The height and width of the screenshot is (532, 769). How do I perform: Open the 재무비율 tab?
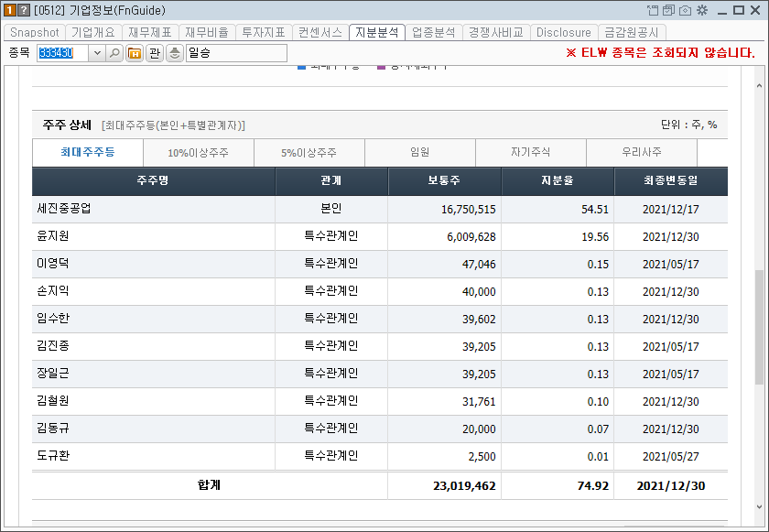(207, 32)
